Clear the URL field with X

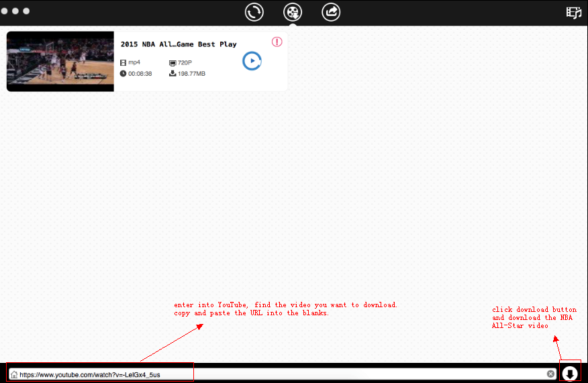pyautogui.click(x=550, y=374)
